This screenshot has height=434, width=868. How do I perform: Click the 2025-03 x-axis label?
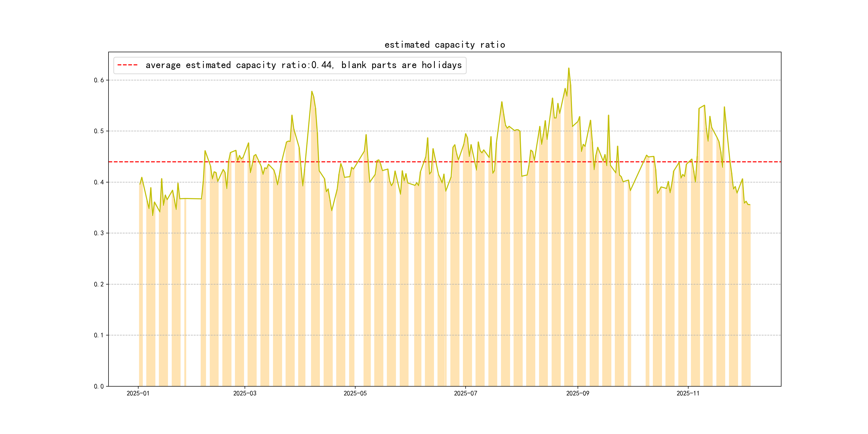click(x=245, y=393)
